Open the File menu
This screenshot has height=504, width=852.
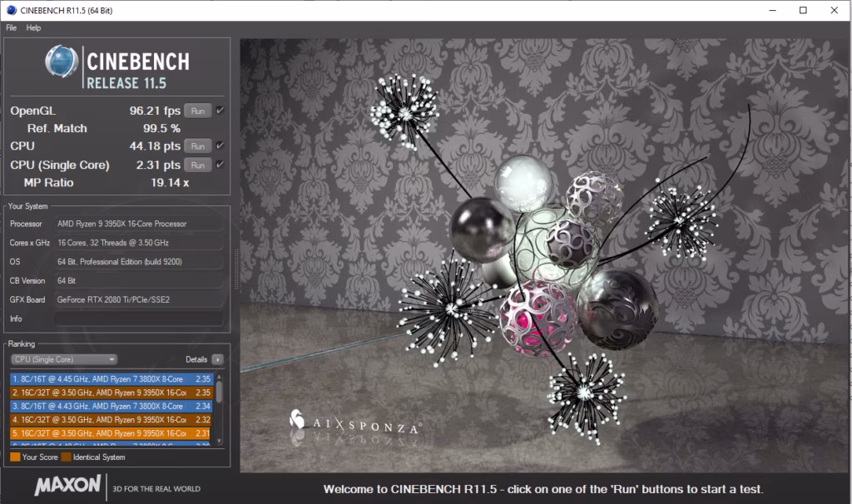coord(11,27)
